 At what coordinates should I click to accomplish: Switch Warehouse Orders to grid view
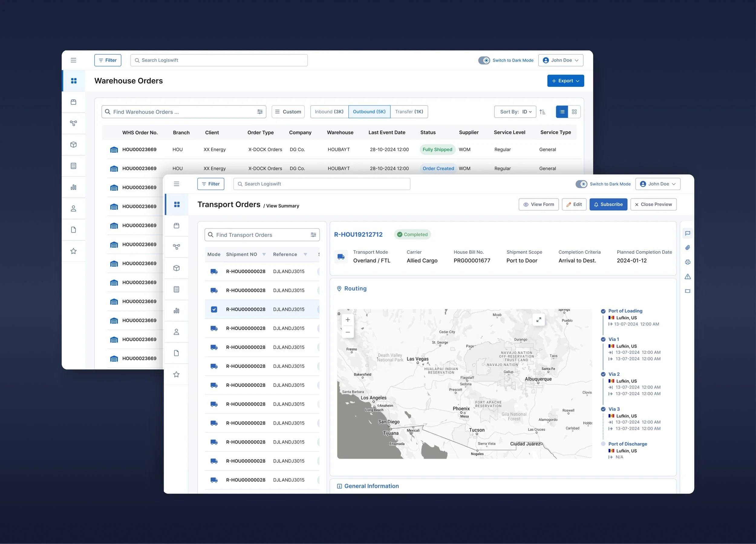[x=574, y=112]
